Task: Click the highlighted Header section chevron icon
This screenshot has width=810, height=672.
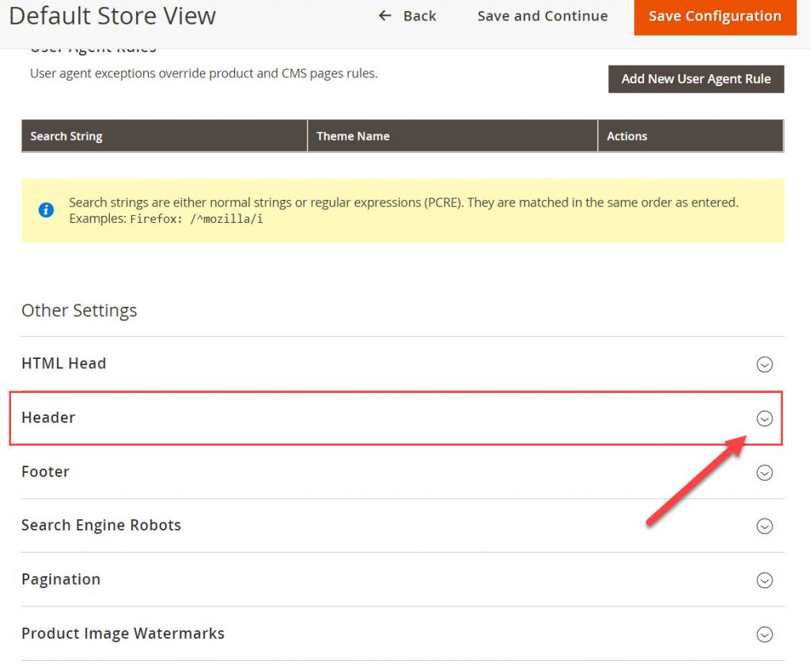Action: [x=765, y=418]
